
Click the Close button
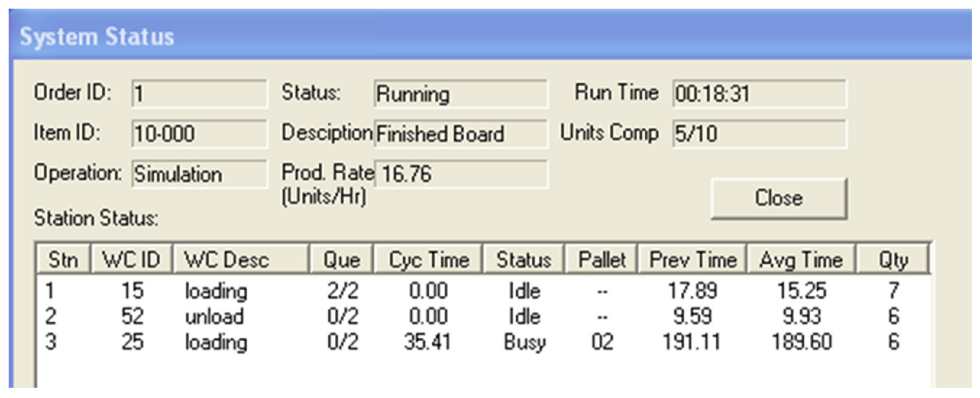click(778, 199)
